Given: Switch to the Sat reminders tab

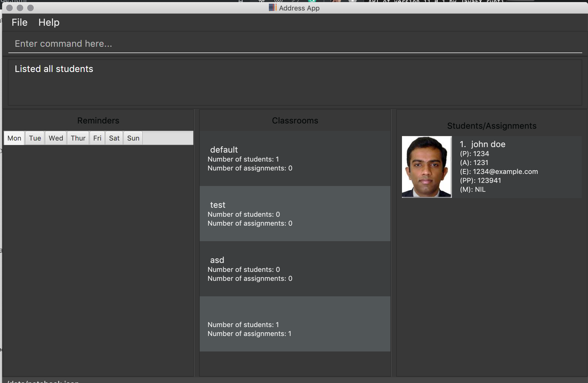Looking at the screenshot, I should click(114, 138).
